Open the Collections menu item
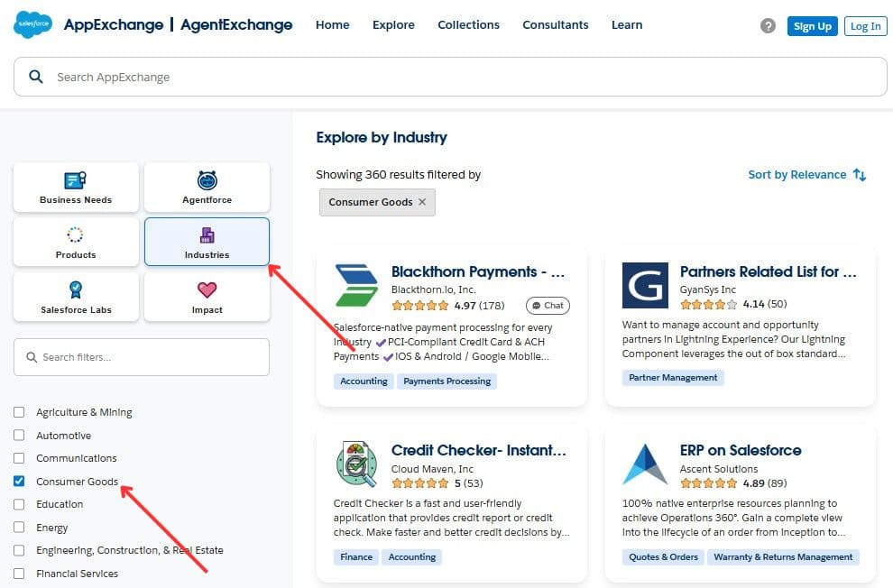Image resolution: width=893 pixels, height=588 pixels. [468, 25]
